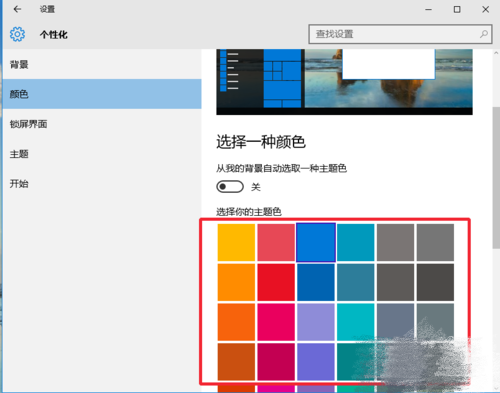Click the color preview thumbnail image
500x393 pixels.
(344, 82)
